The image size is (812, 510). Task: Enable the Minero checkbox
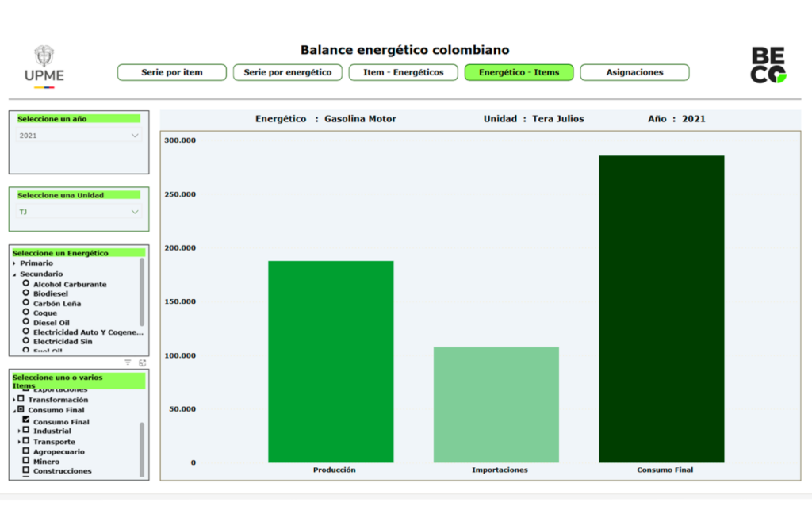(26, 461)
